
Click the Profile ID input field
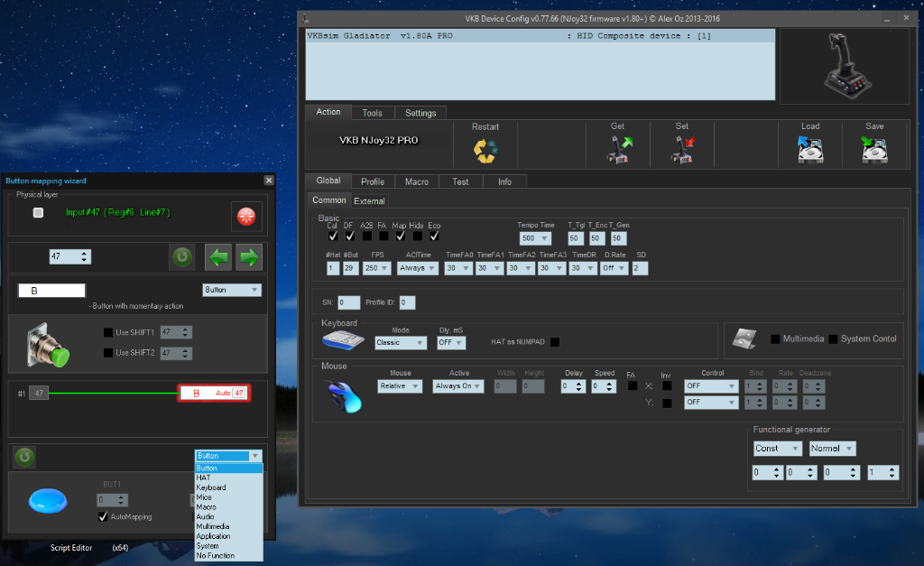(x=407, y=302)
